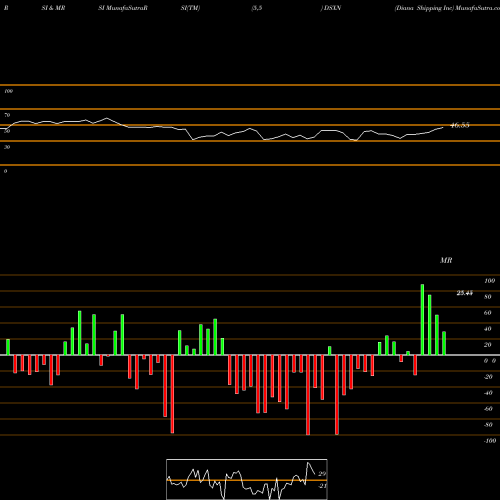Click the MR axis label -40
500x500 pixels.
pyautogui.click(x=488, y=393)
